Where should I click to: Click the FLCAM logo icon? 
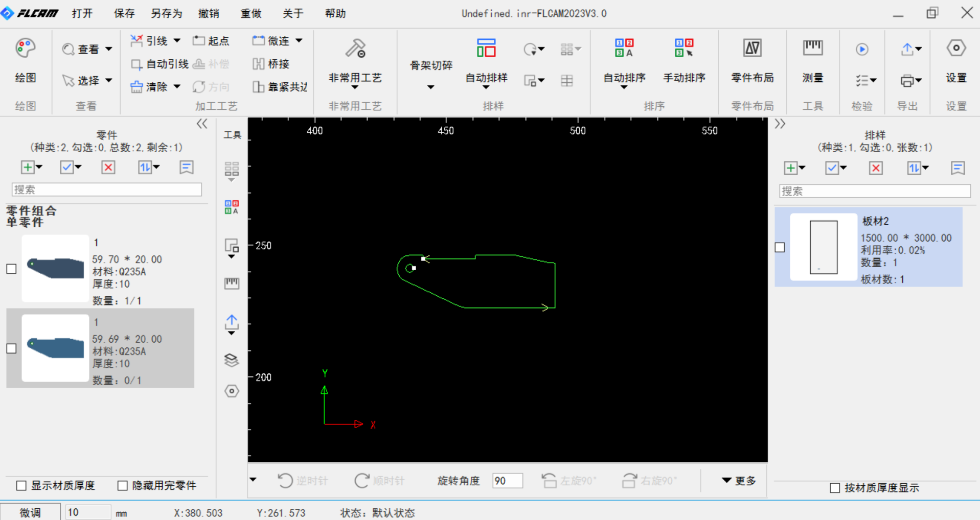coord(7,13)
